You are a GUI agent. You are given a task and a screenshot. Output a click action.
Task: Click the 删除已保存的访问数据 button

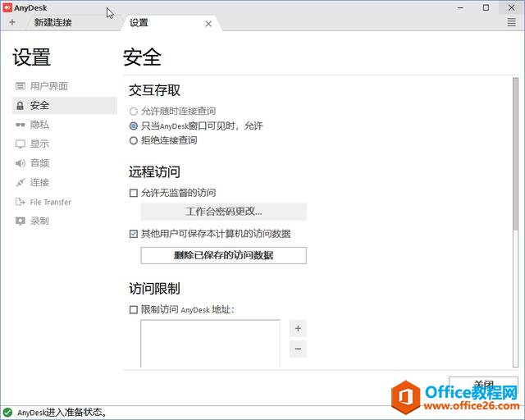pyautogui.click(x=223, y=255)
